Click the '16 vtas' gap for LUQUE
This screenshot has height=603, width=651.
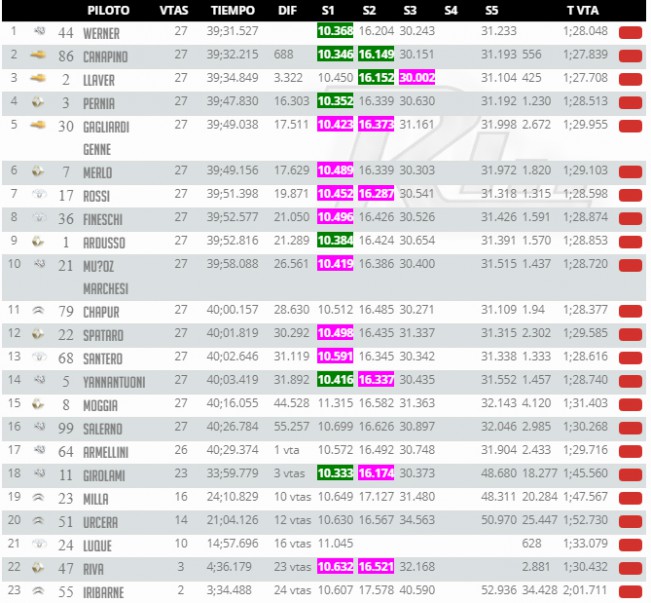click(292, 544)
